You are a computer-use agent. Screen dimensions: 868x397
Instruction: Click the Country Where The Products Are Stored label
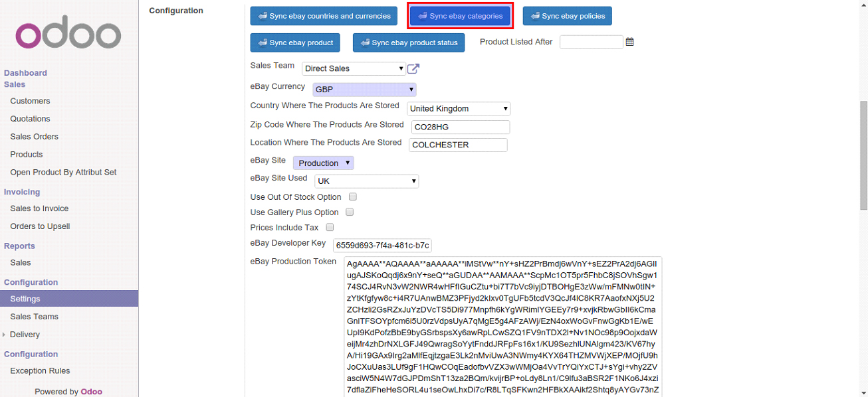(326, 106)
